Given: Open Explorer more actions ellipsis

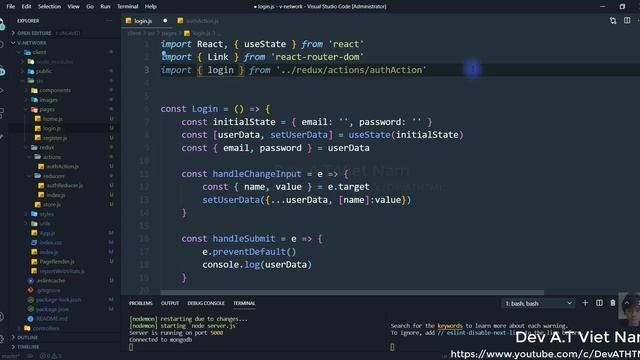Looking at the screenshot, I should tap(109, 20).
